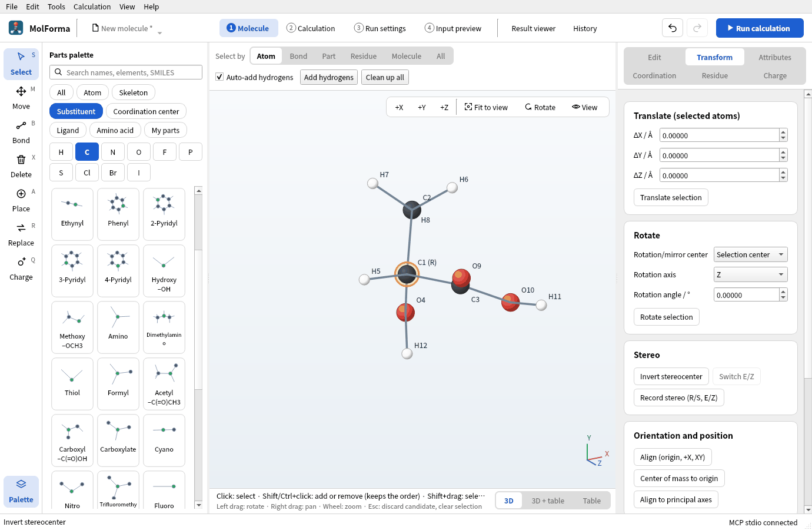This screenshot has height=530, width=812.
Task: Filter palette by Coordination center
Action: pyautogui.click(x=146, y=111)
